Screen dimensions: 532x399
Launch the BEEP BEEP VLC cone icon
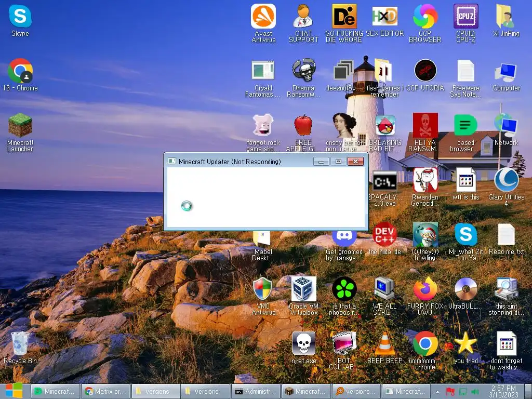point(385,348)
